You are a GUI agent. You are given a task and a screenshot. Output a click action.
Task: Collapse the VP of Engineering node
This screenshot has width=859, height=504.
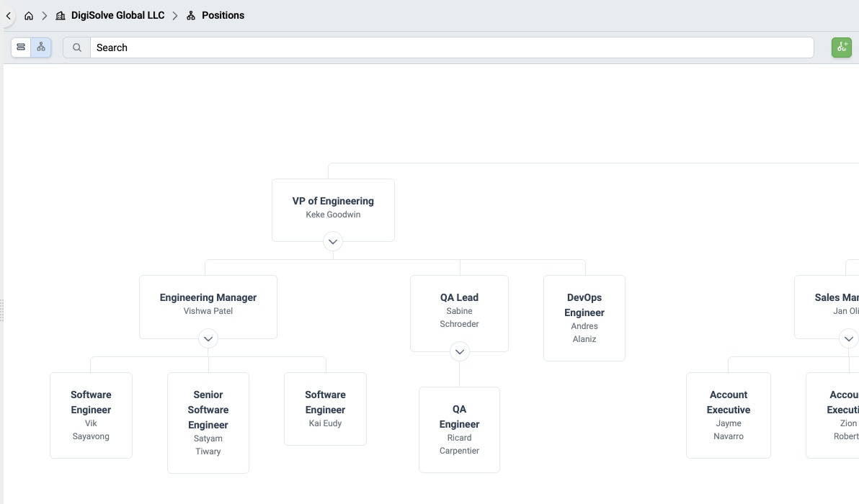332,241
